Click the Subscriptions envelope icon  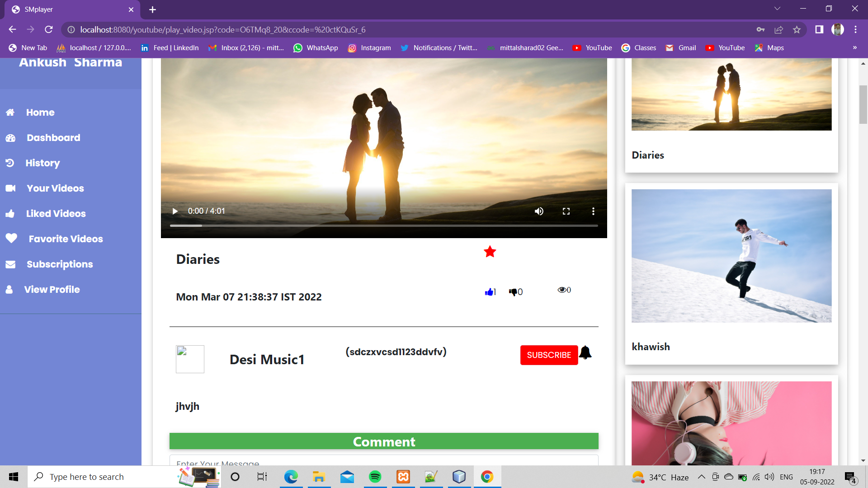[x=10, y=264]
